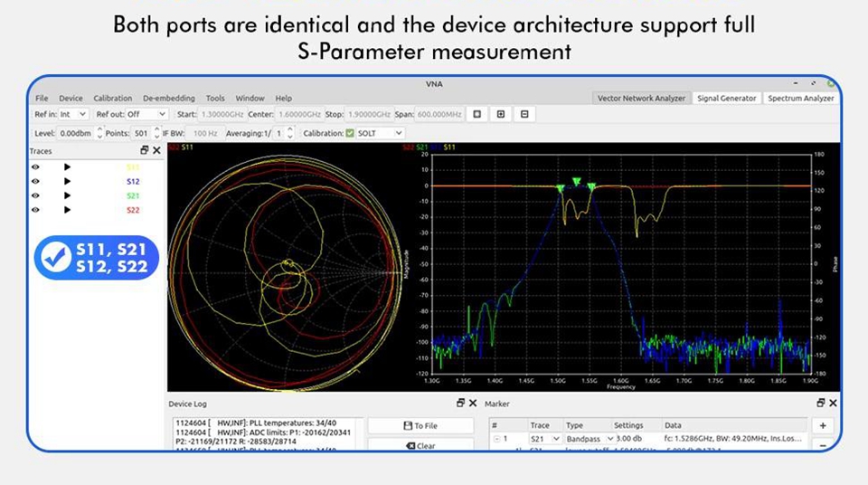Save device log with To File button
The width and height of the screenshot is (868, 485).
tap(420, 425)
